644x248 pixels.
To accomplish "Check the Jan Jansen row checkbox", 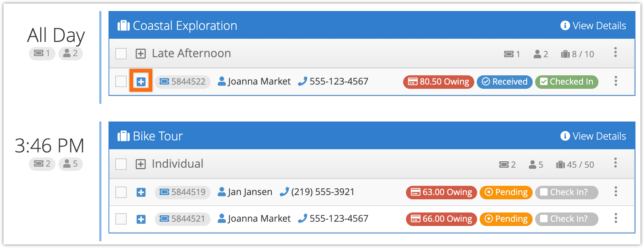I will click(121, 192).
